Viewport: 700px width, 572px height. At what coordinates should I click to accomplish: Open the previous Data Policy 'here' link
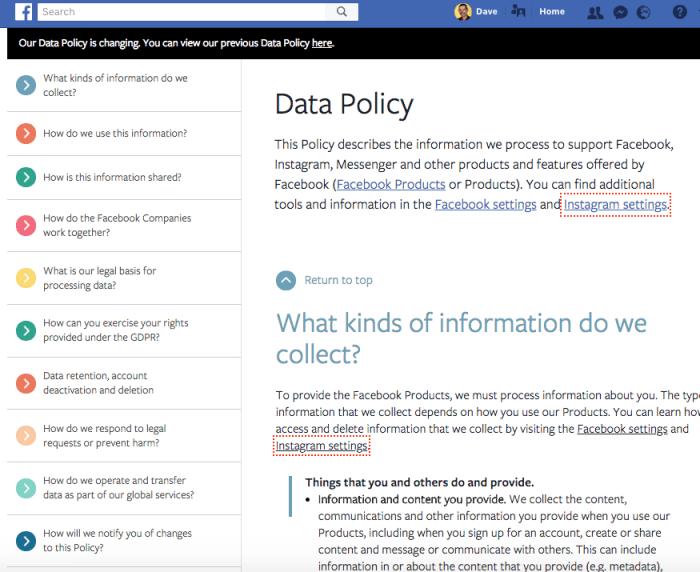point(321,43)
